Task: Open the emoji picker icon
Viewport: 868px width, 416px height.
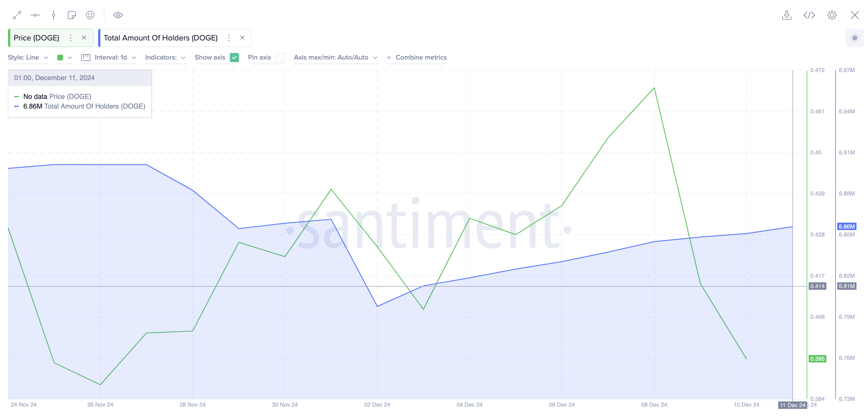Action: [x=90, y=15]
